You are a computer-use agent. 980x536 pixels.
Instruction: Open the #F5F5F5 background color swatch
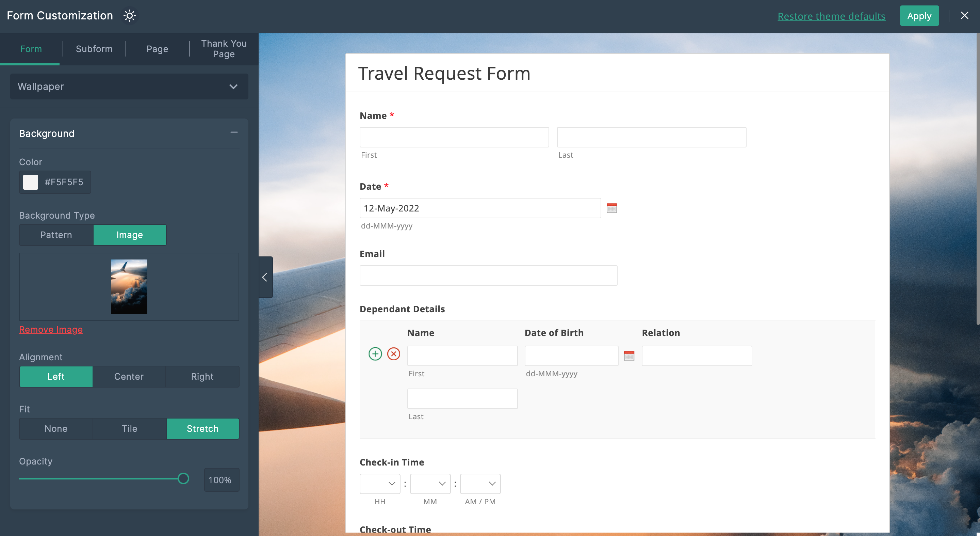coord(30,182)
